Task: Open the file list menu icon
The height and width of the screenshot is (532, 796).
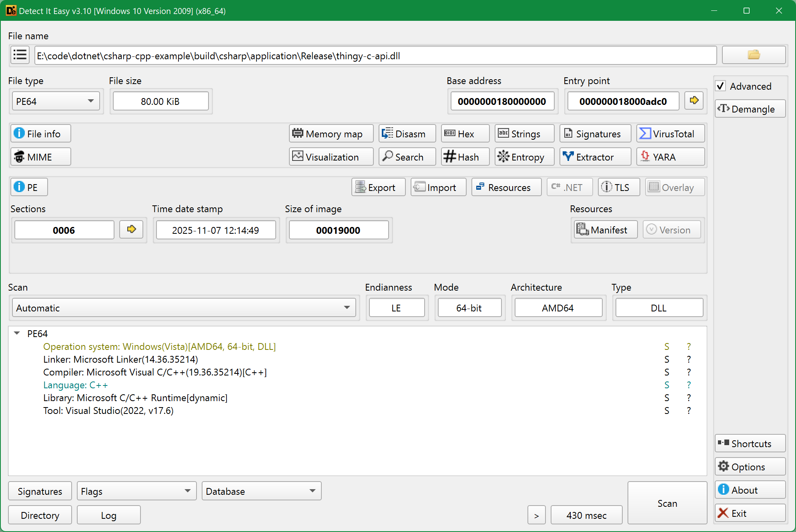Action: [x=20, y=55]
